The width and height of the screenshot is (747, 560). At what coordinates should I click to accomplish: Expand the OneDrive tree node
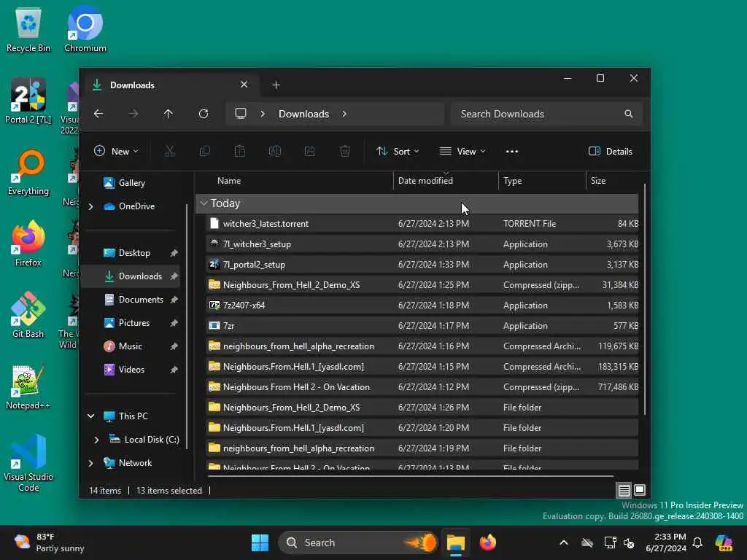[90, 206]
